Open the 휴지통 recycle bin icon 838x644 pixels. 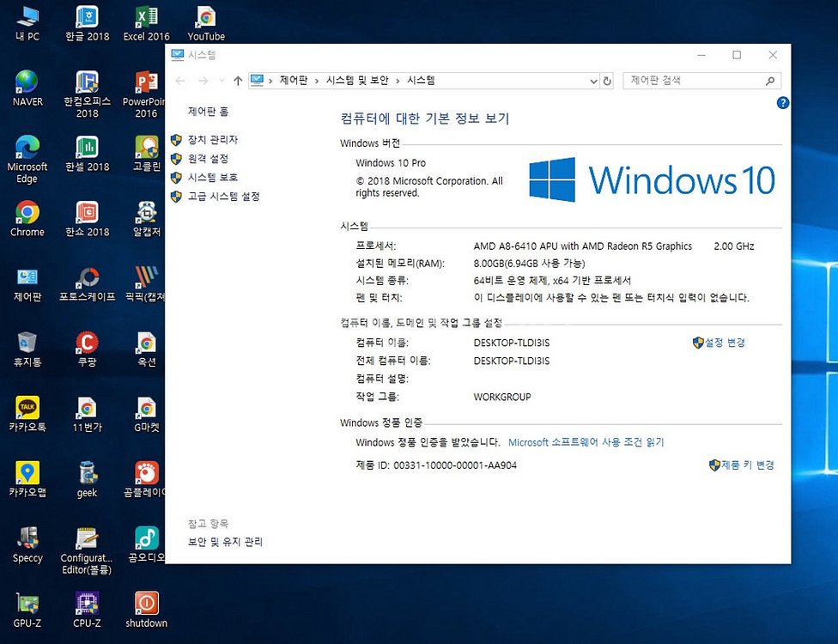[27, 349]
